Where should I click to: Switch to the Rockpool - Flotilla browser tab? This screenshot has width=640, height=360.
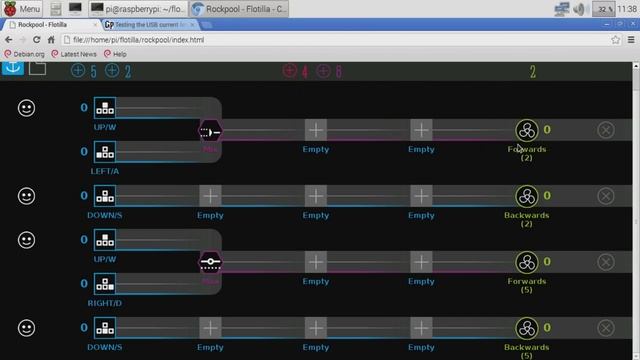(x=52, y=25)
